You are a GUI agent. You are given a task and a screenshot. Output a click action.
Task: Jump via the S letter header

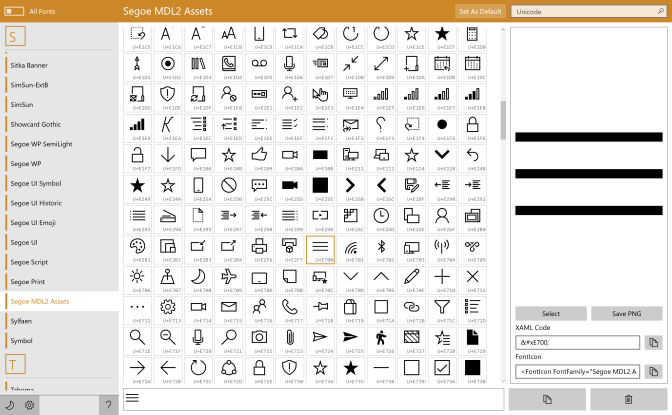click(x=15, y=36)
